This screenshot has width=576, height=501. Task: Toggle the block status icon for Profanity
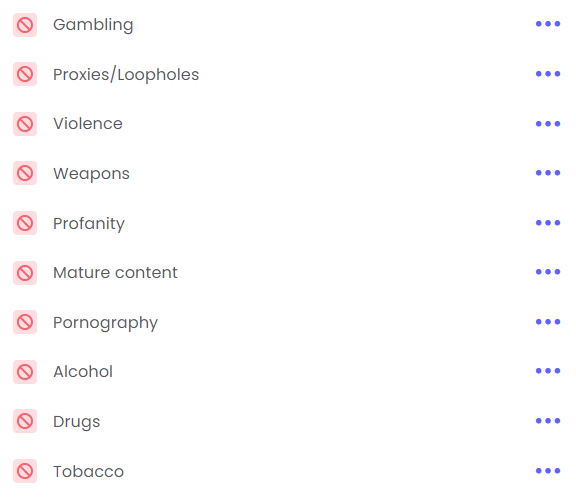pyautogui.click(x=25, y=223)
